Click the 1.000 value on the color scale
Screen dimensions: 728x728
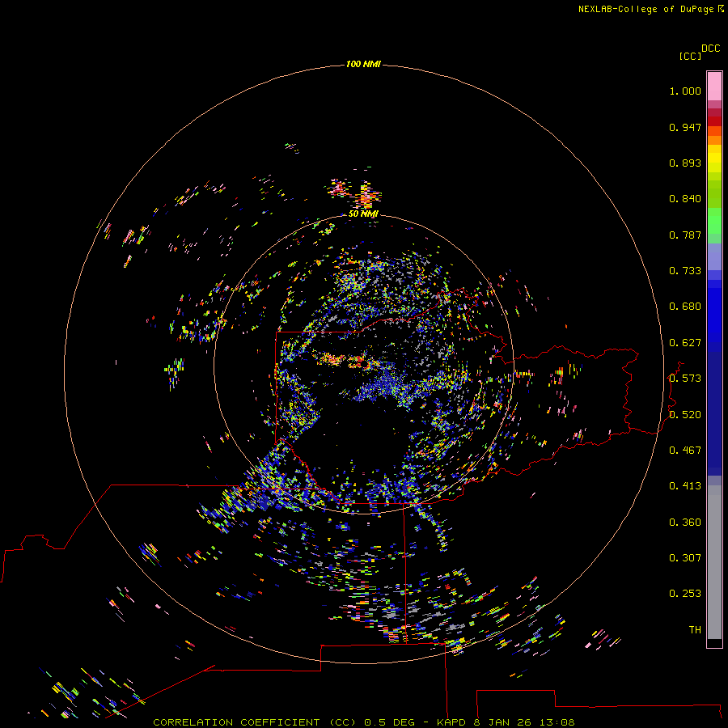pos(685,91)
